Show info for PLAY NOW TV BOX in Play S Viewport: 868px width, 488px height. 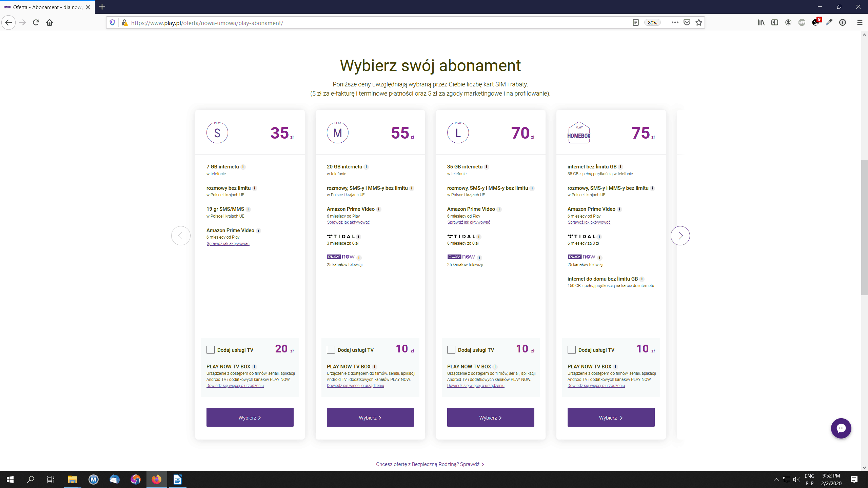[x=254, y=367]
